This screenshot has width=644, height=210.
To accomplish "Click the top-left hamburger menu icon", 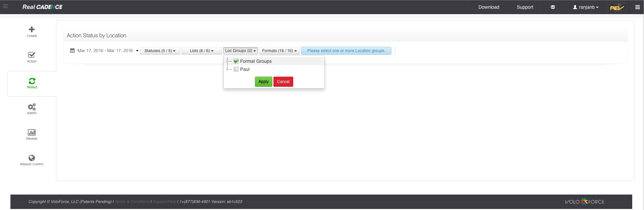I will 5,6.
